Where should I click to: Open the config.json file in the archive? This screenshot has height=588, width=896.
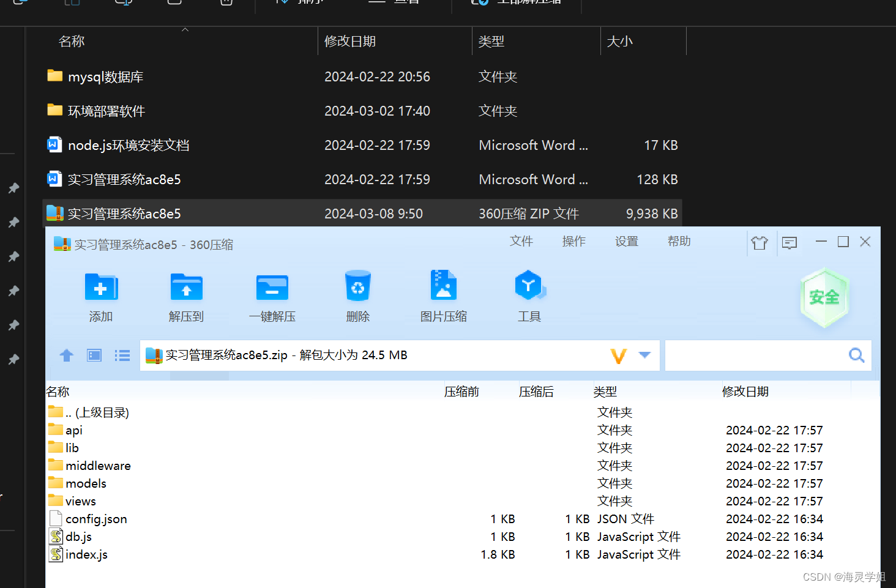coord(96,518)
